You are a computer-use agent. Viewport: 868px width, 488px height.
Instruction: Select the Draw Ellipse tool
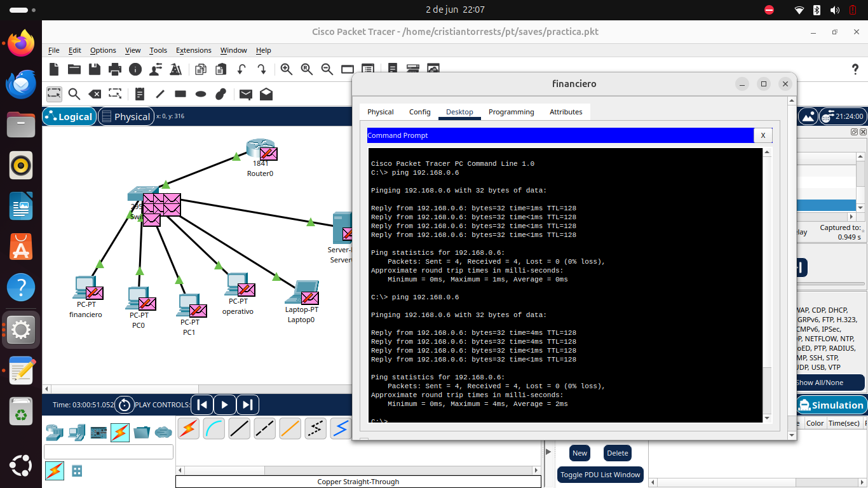point(201,94)
